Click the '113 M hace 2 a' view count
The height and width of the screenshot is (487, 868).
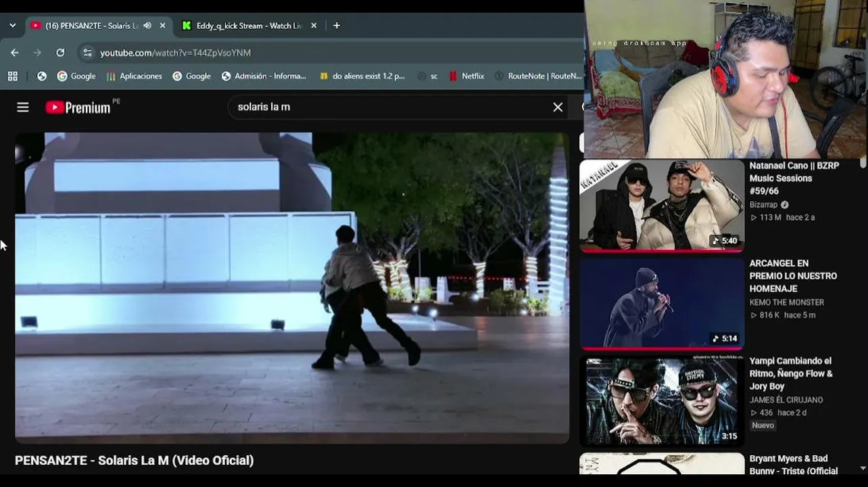(782, 218)
